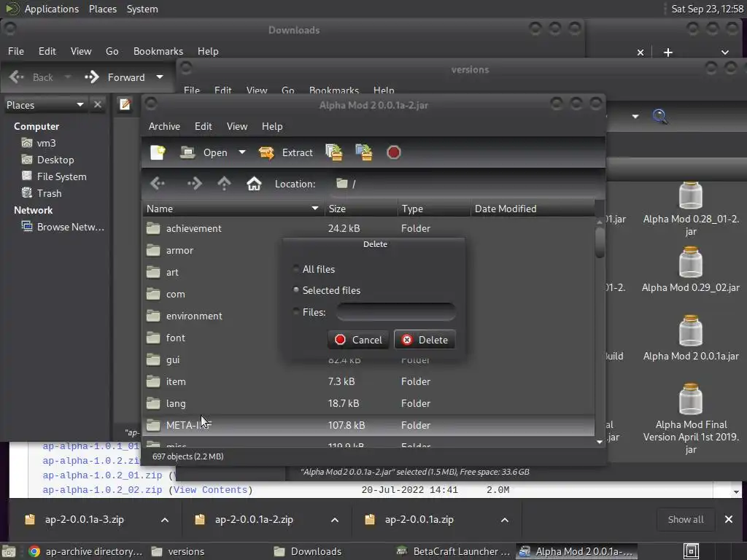Select the META-INF folder row
Viewport: 747px width, 560px height.
(x=368, y=425)
